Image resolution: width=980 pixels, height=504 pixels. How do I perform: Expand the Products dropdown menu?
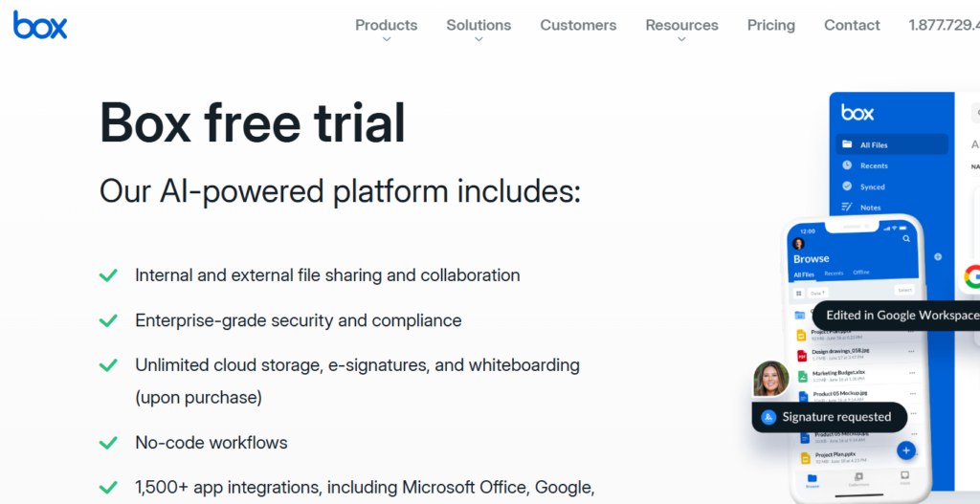[386, 26]
